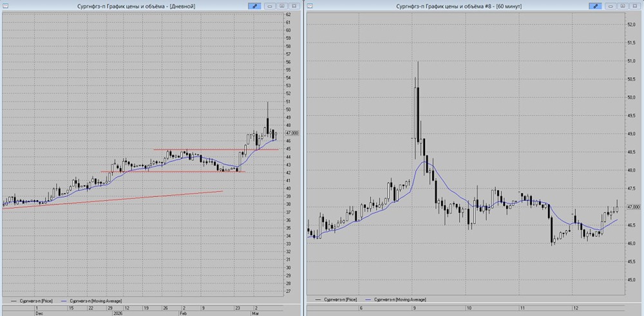
Task: Select the upper red horizontal line at level 45
Action: click(x=216, y=149)
